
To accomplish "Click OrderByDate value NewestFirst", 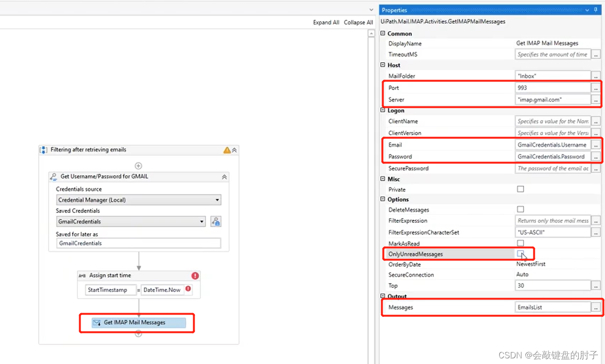I will coord(531,264).
